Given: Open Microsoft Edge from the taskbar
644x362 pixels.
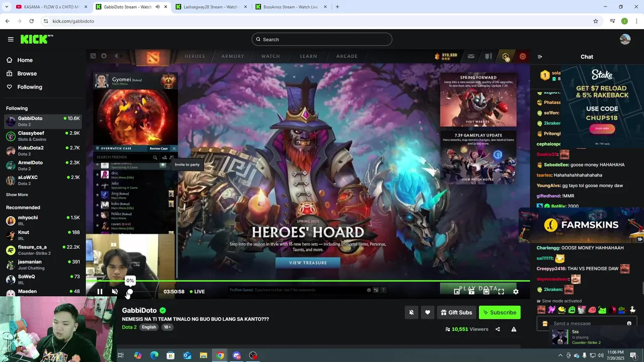Looking at the screenshot, I should [x=154, y=355].
